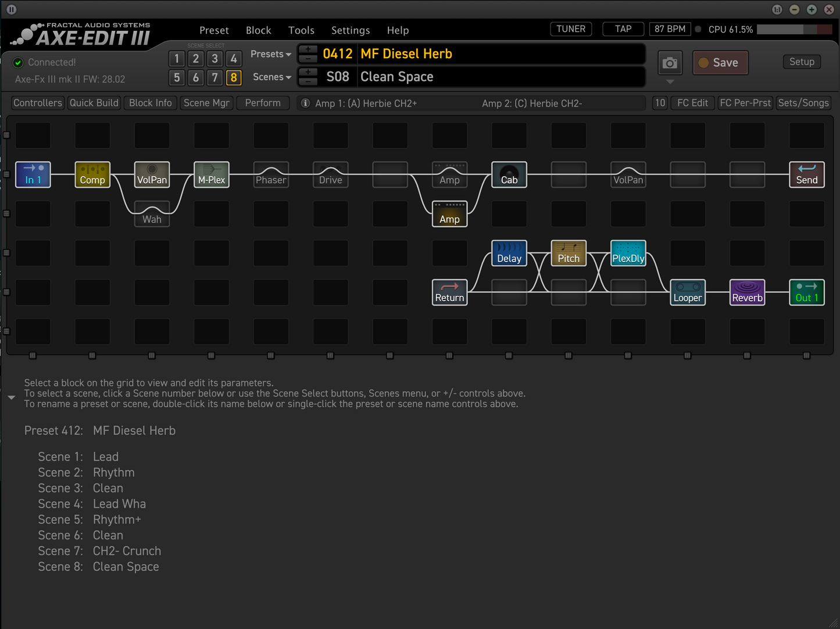Select the Cab block in the chain
This screenshot has width=840, height=629.
(509, 174)
